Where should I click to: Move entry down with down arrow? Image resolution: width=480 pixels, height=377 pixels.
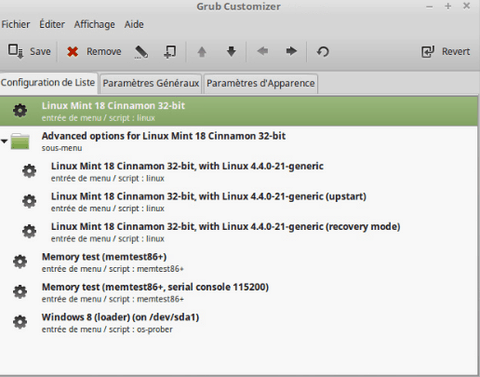pos(231,51)
